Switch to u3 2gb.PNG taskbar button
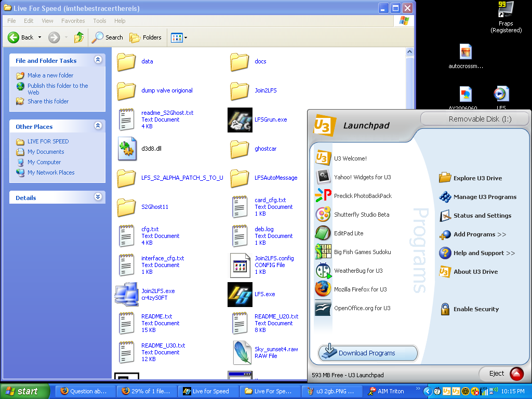 point(331,391)
